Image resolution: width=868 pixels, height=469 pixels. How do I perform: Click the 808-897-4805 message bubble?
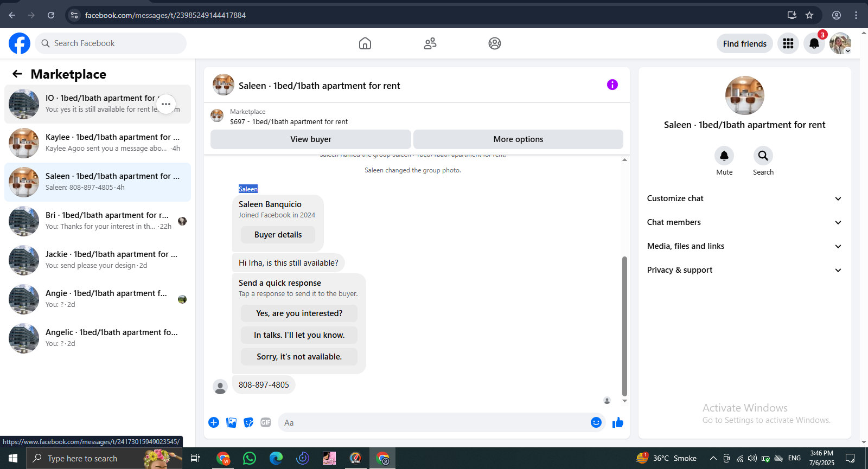pos(264,385)
